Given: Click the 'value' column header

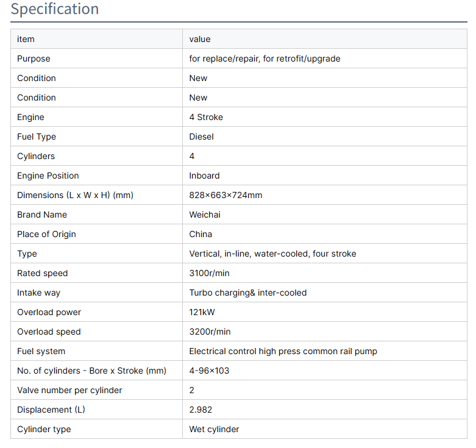Looking at the screenshot, I should point(200,39).
